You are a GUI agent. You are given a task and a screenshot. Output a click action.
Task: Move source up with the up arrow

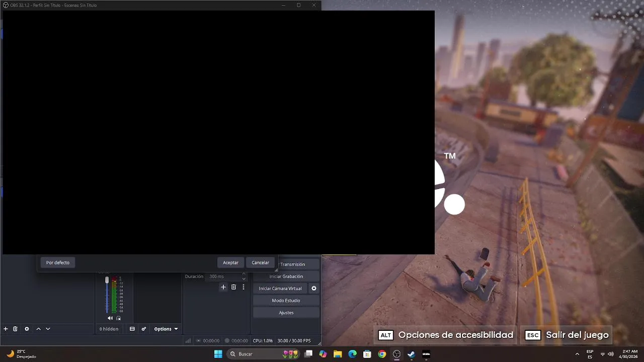pos(38,329)
